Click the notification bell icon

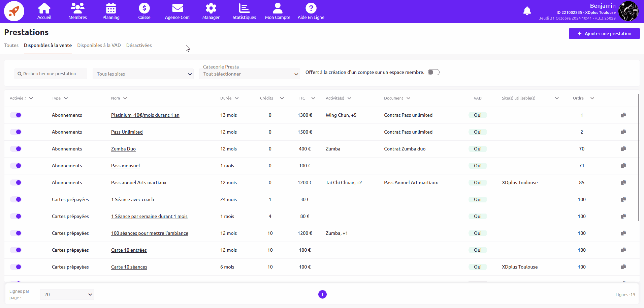(527, 11)
